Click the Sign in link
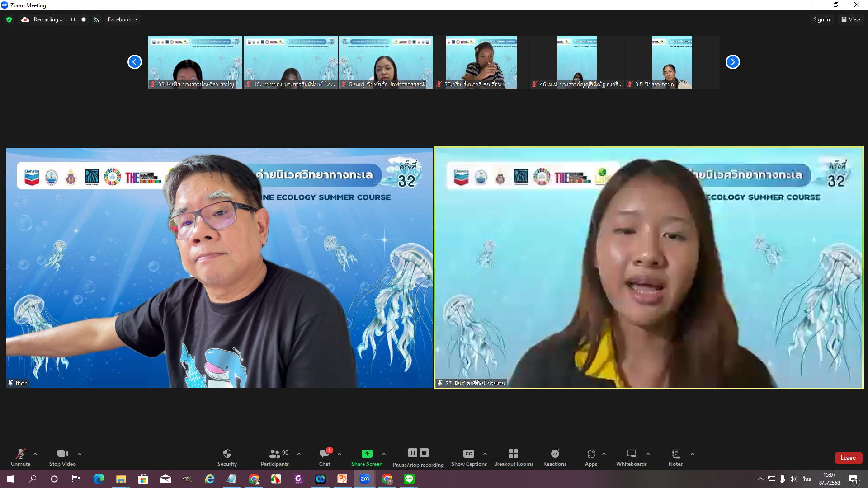 [821, 19]
